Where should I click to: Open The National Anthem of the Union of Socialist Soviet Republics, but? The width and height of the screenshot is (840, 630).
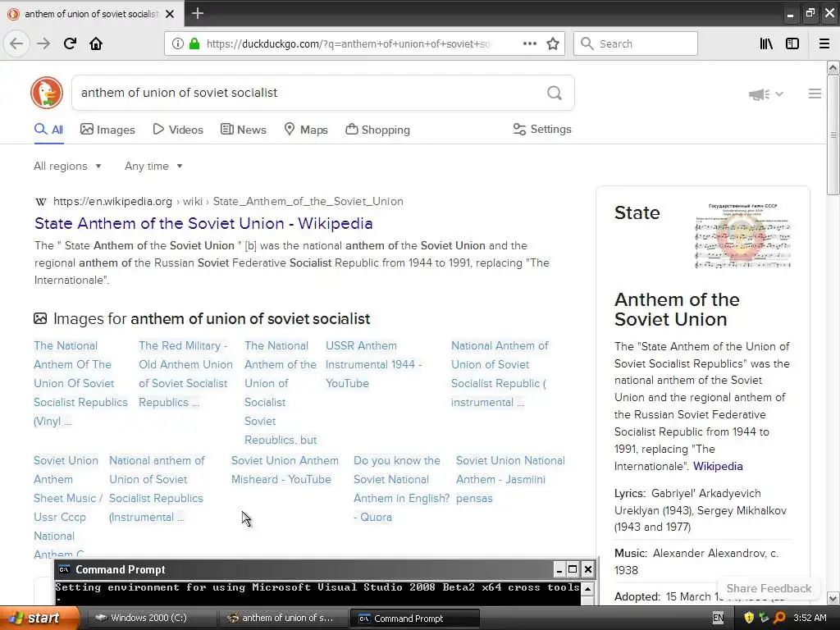281,393
